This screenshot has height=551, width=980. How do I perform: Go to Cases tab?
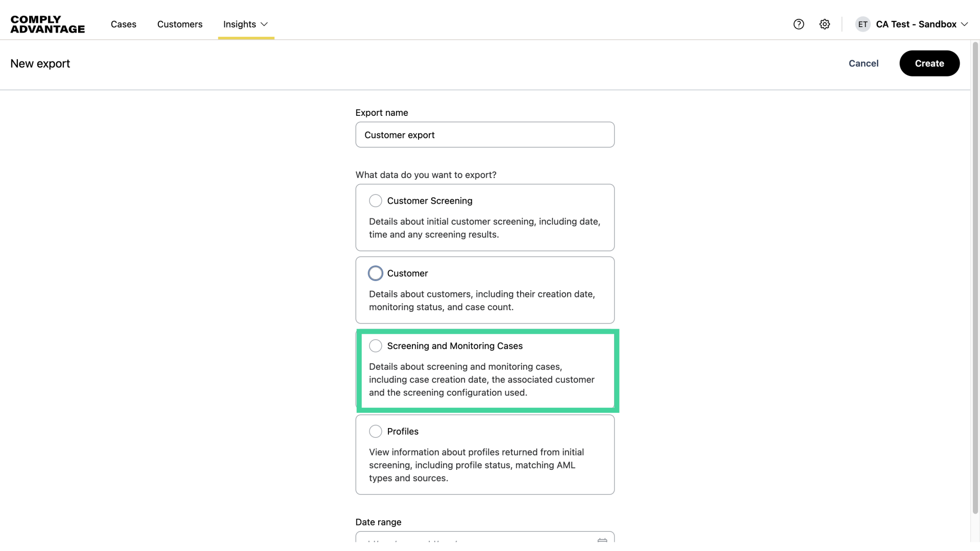(124, 24)
